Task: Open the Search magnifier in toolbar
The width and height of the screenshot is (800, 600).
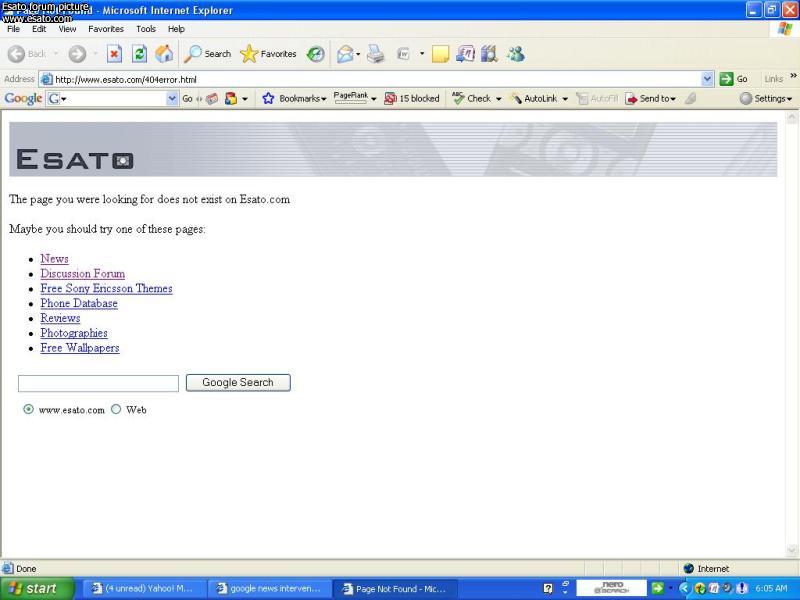Action: (207, 54)
